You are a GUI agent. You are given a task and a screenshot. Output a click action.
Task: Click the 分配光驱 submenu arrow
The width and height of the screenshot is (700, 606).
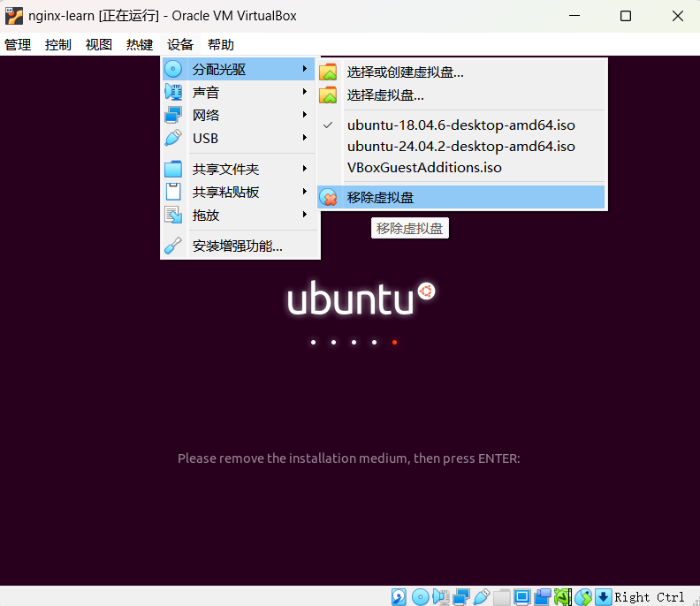304,69
